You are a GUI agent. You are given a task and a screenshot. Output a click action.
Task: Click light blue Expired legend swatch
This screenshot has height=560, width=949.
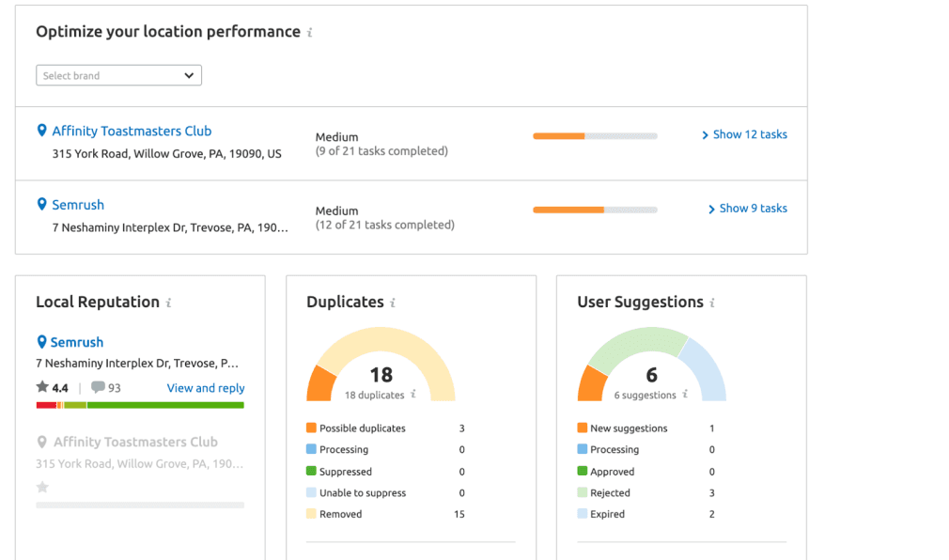[x=583, y=513]
